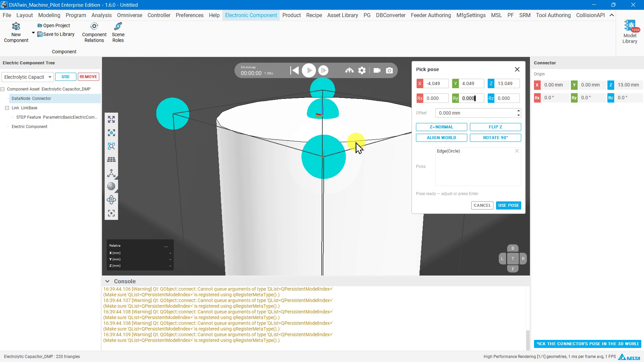Click the USE button

click(66, 77)
